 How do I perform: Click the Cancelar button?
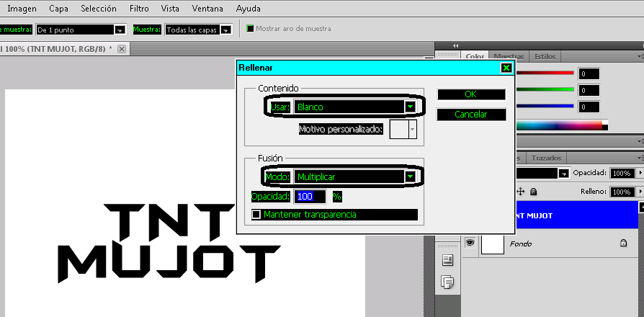[471, 115]
